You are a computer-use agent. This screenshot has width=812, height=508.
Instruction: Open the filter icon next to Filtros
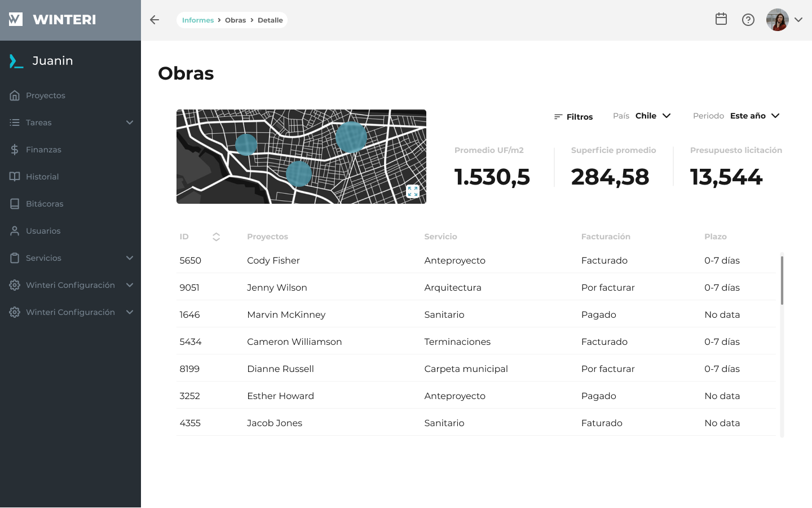tap(558, 117)
